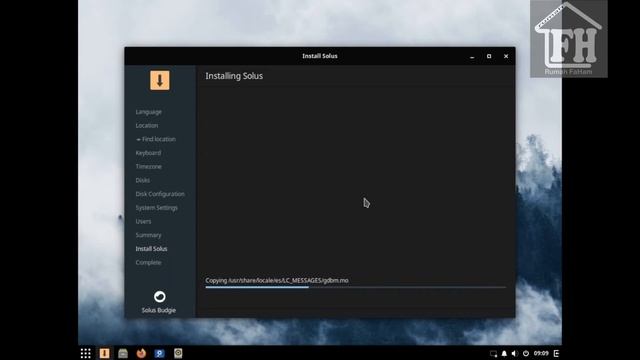Click the Install Solus window title
The width and height of the screenshot is (640, 360).
pos(320,56)
